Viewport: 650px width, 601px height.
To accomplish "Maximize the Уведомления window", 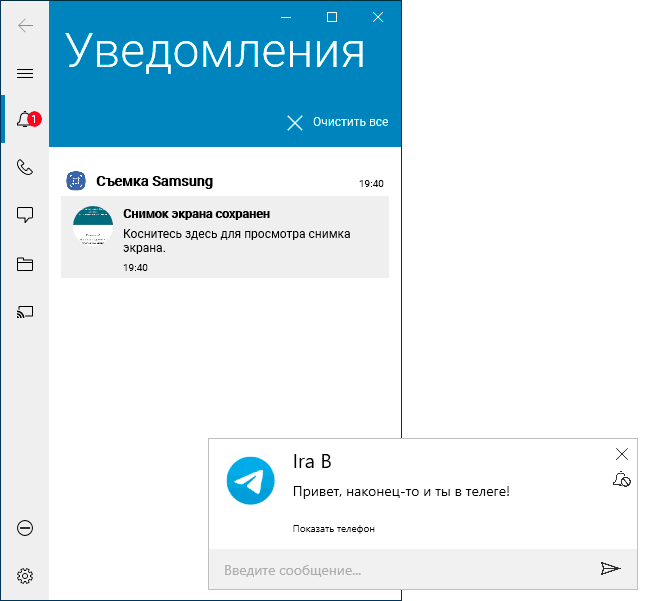I will 332,17.
